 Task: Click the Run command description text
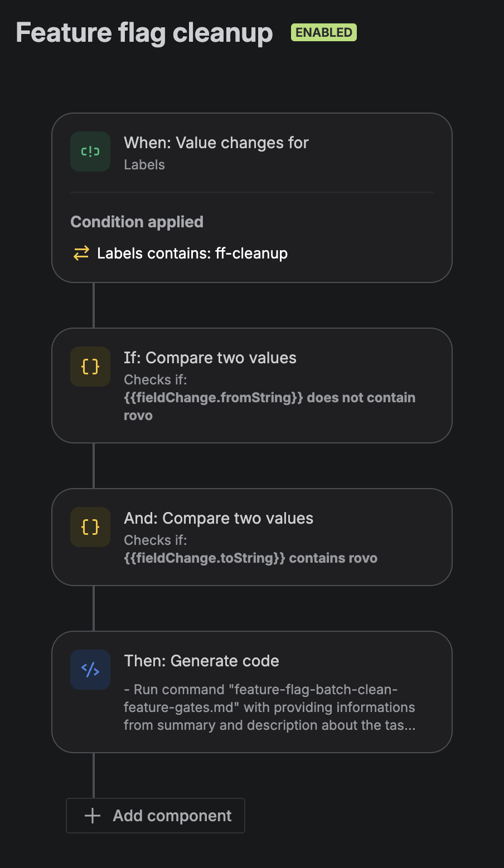coord(269,708)
